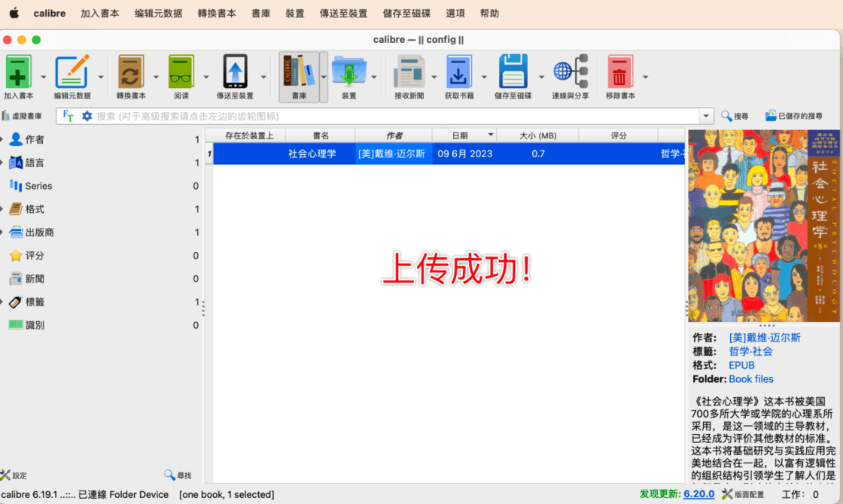Expand the 語言 tree node
Screen dimensions: 843x504
click(2, 162)
